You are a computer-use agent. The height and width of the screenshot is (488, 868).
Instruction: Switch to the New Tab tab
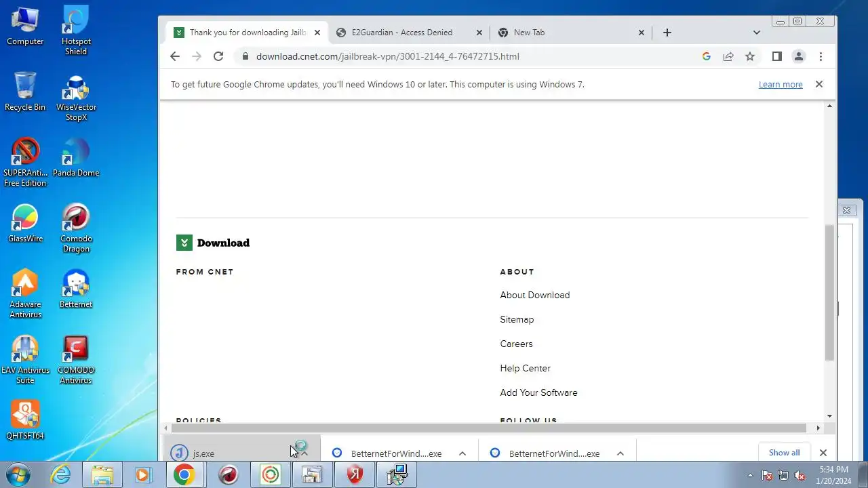[x=529, y=33]
